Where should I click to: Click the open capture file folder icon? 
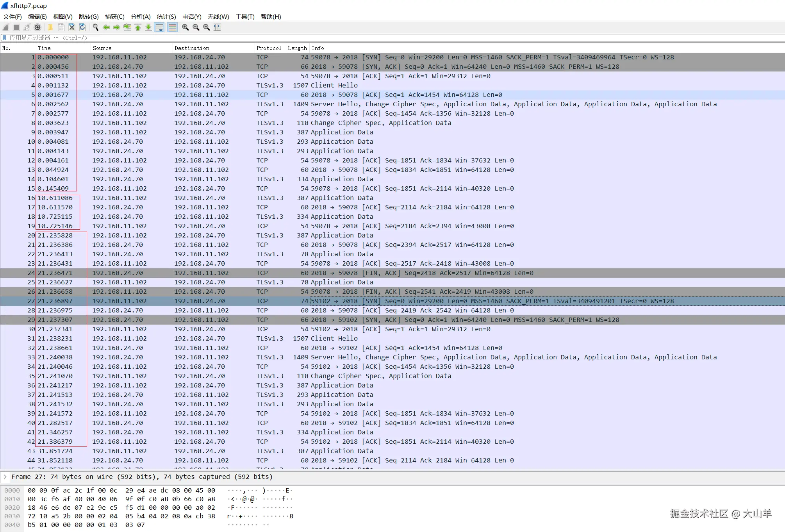(50, 27)
